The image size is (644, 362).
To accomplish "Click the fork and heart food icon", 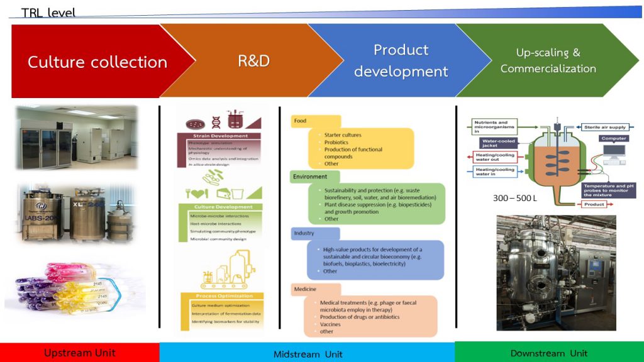I will point(197,194).
